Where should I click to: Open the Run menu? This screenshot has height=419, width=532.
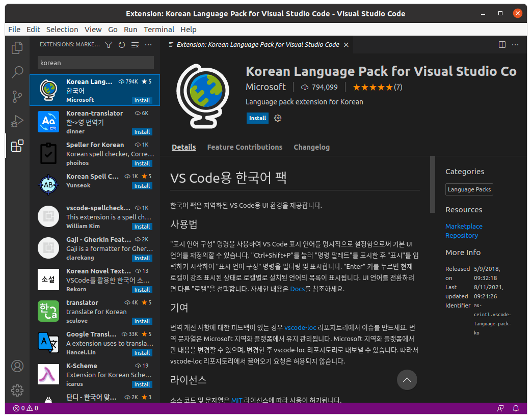tap(130, 30)
